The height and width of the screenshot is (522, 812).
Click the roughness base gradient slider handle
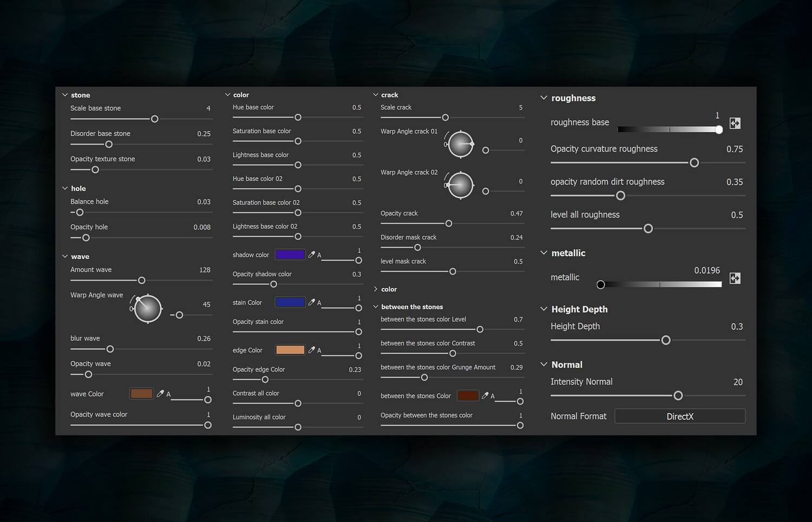click(719, 130)
